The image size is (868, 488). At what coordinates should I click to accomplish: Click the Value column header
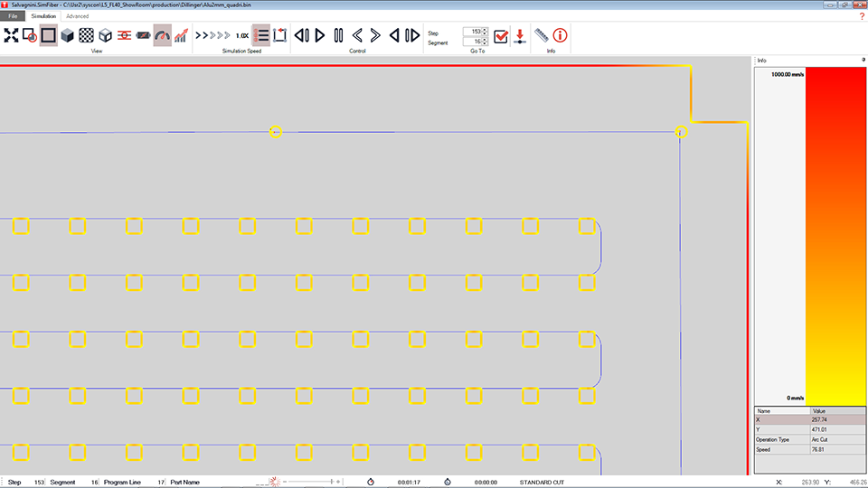coord(838,411)
